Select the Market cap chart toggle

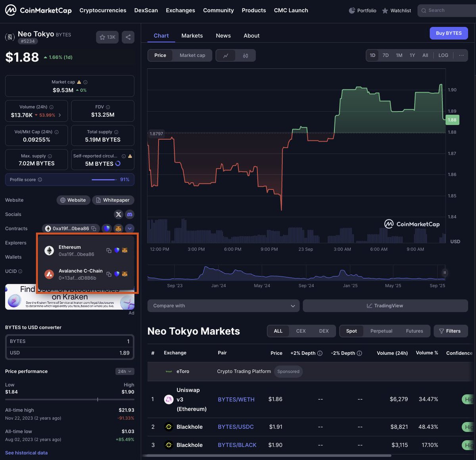pos(192,56)
